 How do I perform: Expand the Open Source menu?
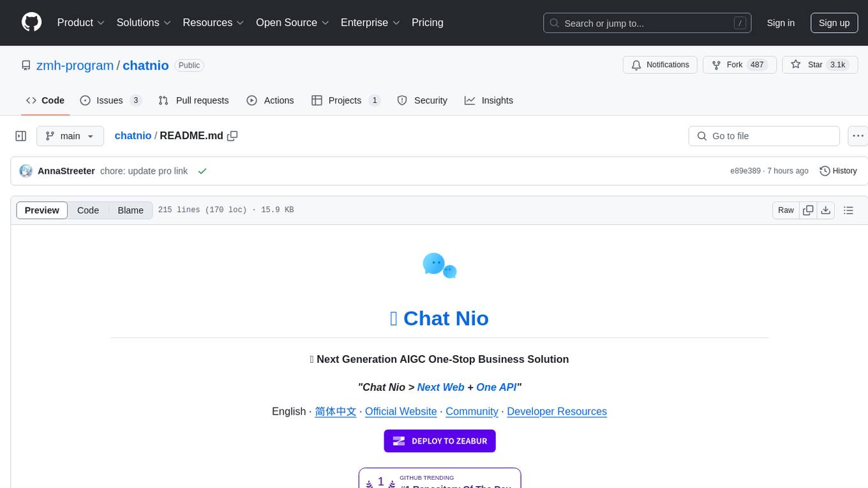(292, 23)
